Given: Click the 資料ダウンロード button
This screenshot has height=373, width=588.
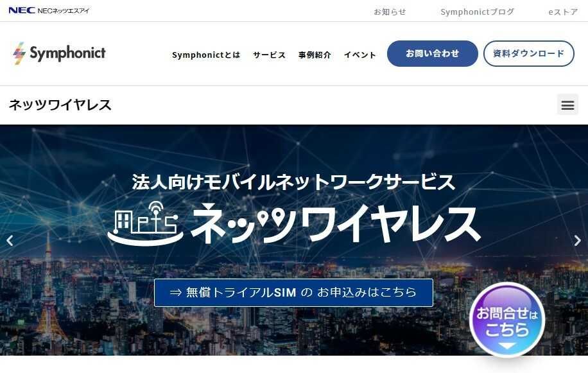Looking at the screenshot, I should (x=529, y=54).
